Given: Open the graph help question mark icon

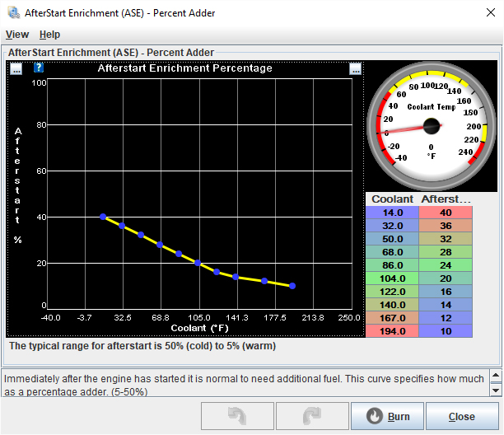Looking at the screenshot, I should tap(38, 68).
